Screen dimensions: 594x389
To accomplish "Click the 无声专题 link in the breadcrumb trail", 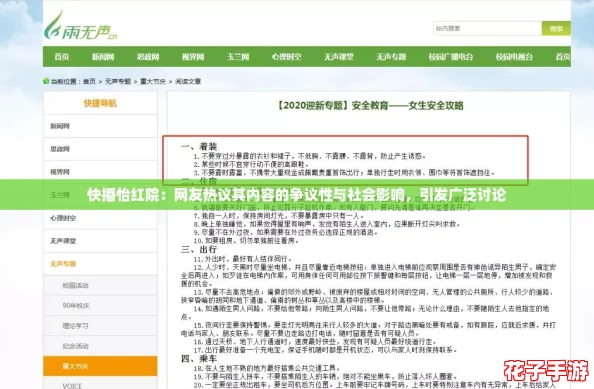I will point(118,81).
